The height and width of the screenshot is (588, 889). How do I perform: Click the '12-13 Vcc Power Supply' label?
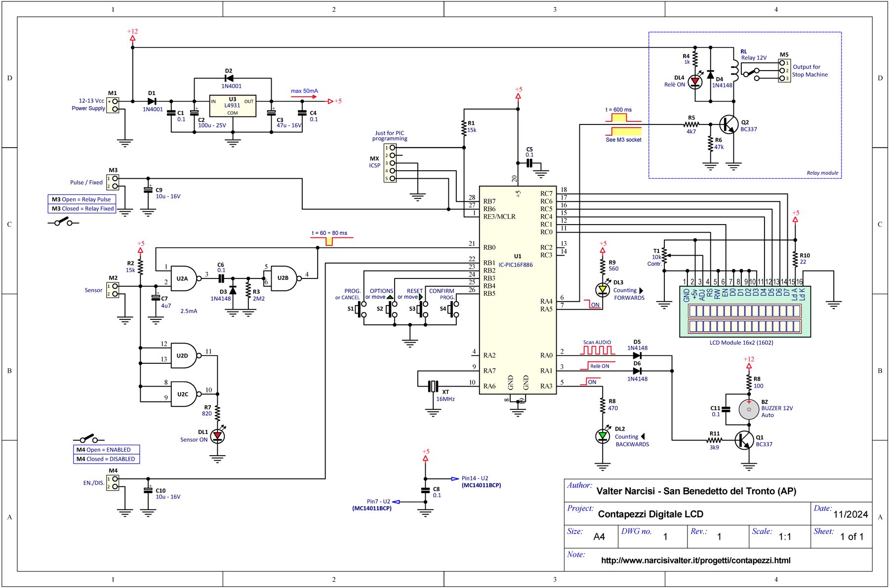(x=88, y=105)
